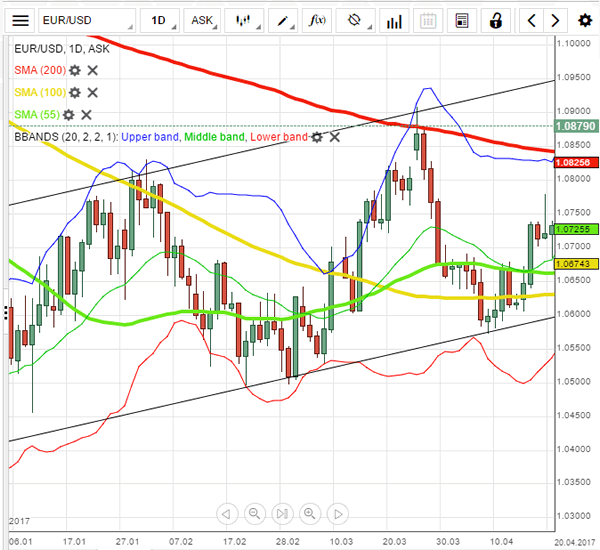Click the SMA (200) legend label
600x550 pixels.
coord(40,70)
